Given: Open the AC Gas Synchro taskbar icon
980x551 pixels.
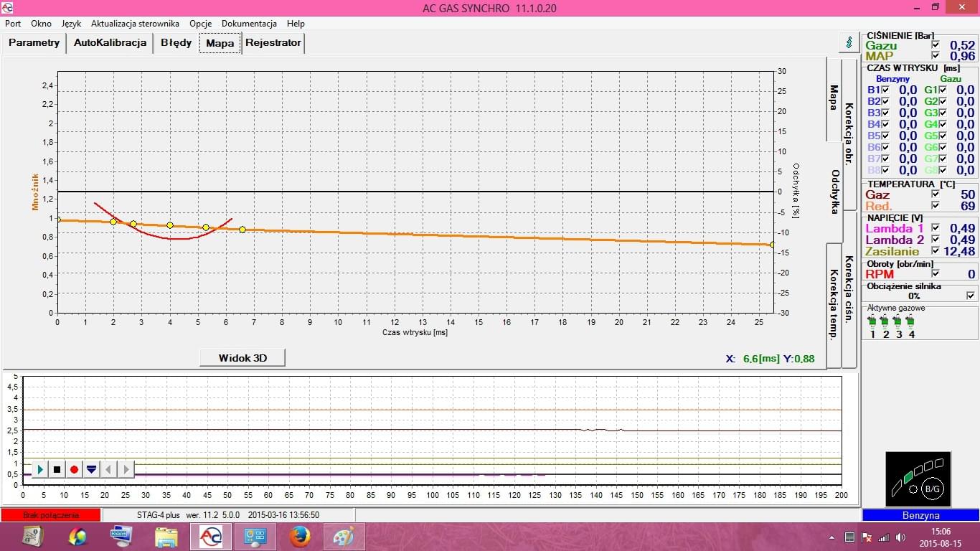Looking at the screenshot, I should pyautogui.click(x=210, y=536).
